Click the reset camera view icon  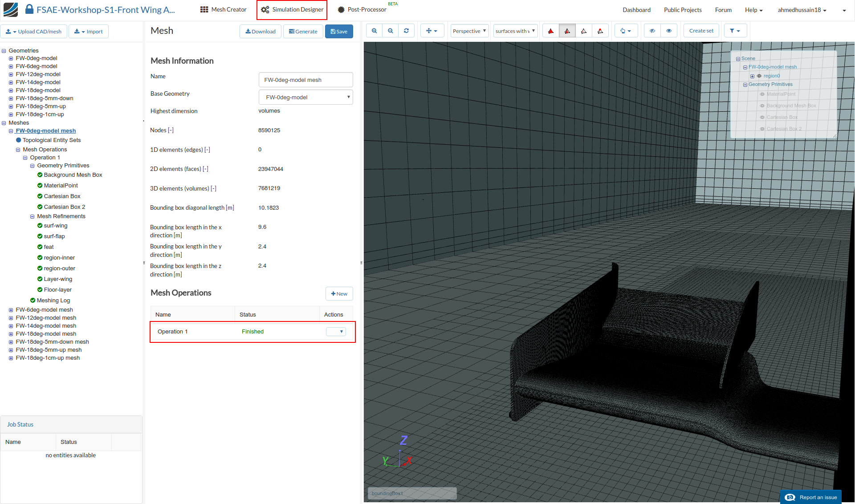[407, 31]
